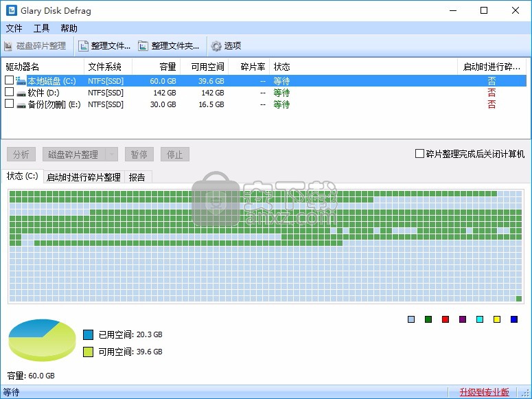The width and height of the screenshot is (532, 399).
Task: Switch to the 报告 tab
Action: click(x=137, y=177)
